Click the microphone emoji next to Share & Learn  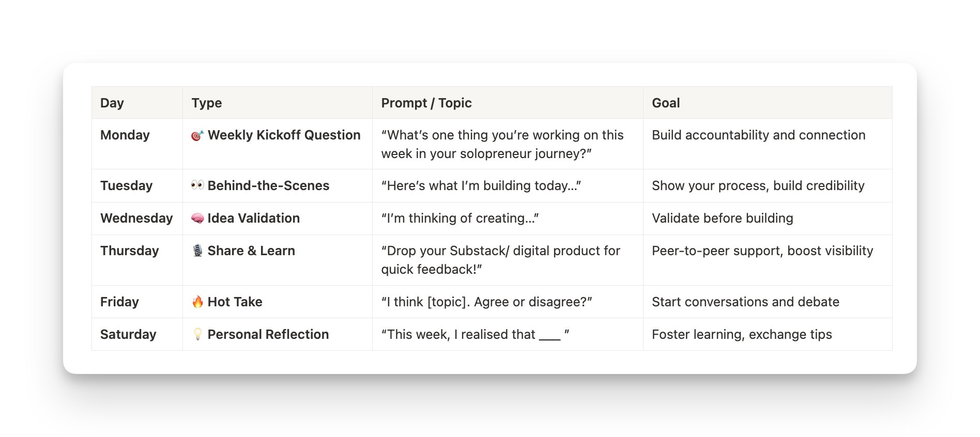coord(197,251)
